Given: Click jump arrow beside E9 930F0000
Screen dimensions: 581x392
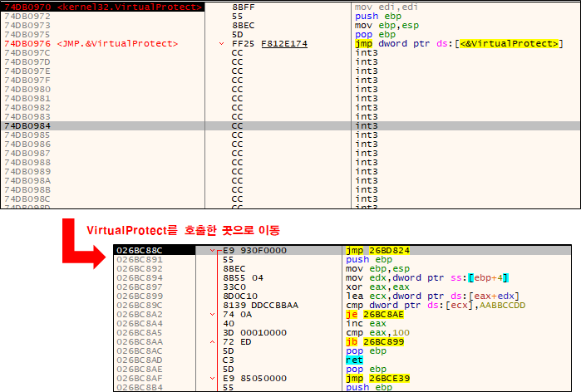Looking at the screenshot, I should click(212, 250).
